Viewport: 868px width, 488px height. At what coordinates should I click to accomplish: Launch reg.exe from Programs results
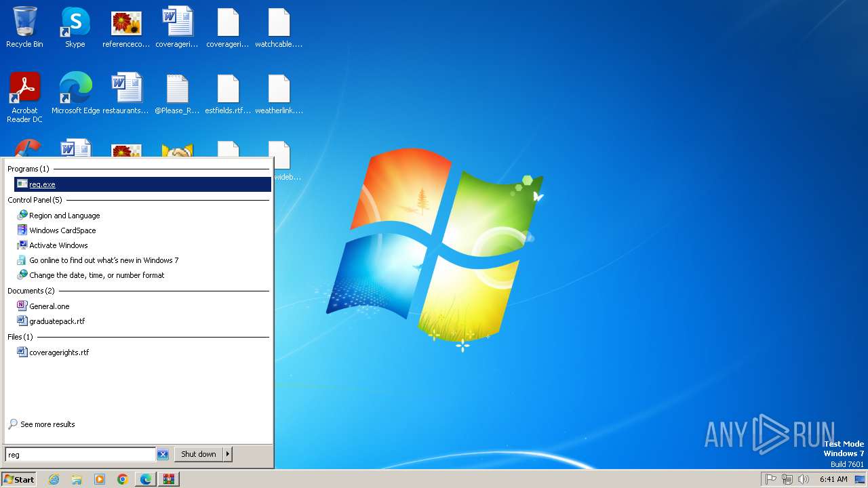click(142, 184)
